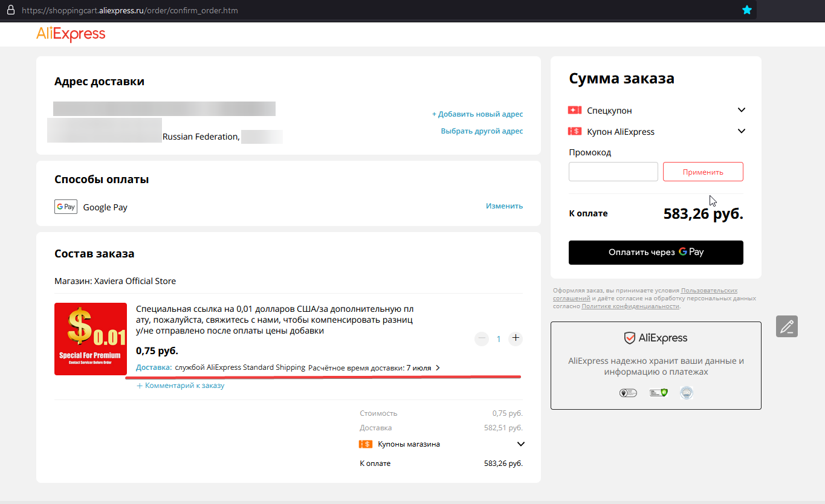Open delivery options via the arrow after 7 июля
This screenshot has height=504, width=825.
point(438,367)
